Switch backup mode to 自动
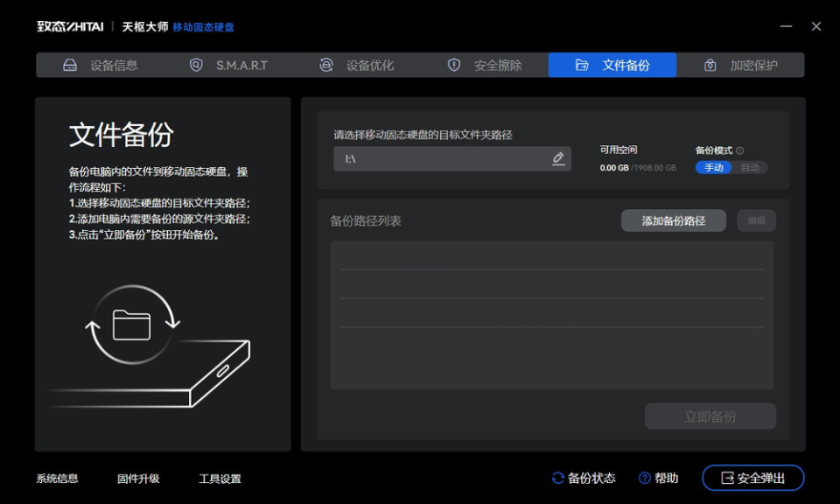Image resolution: width=840 pixels, height=504 pixels. (750, 168)
